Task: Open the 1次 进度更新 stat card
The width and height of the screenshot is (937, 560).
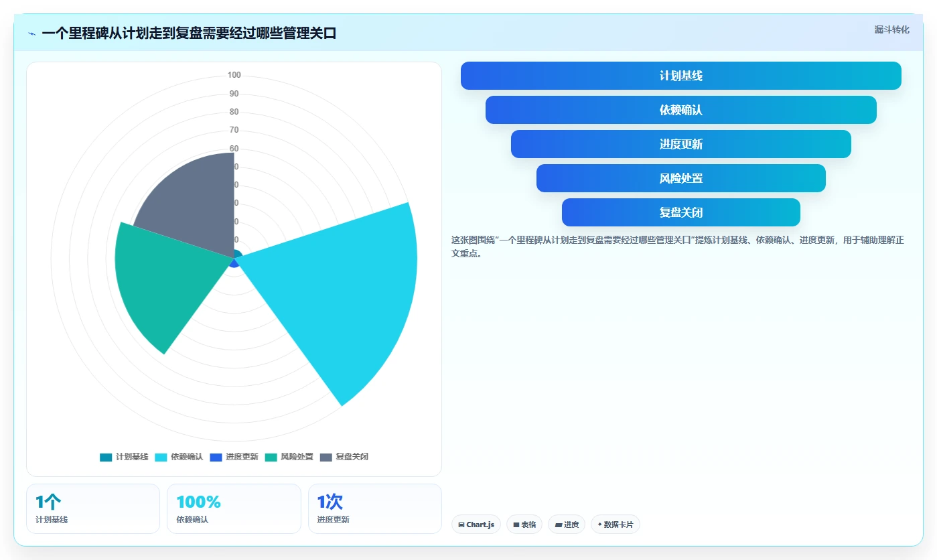Action: tap(375, 508)
